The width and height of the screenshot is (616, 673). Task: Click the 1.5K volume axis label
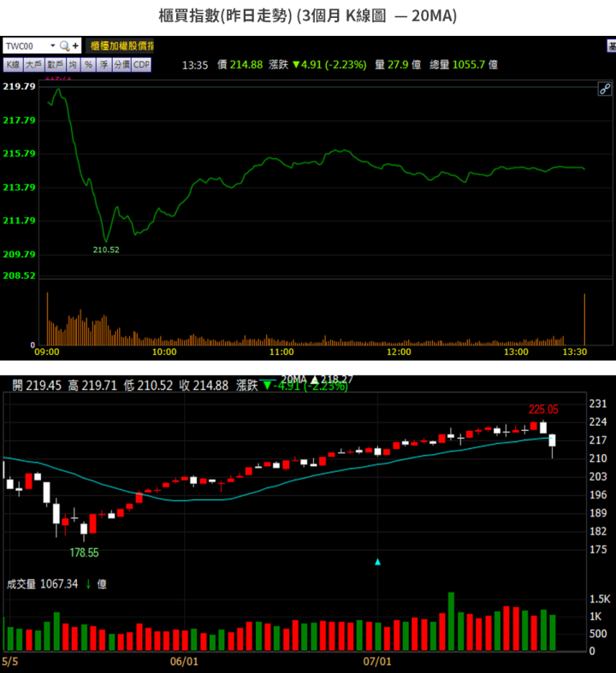[x=600, y=599]
